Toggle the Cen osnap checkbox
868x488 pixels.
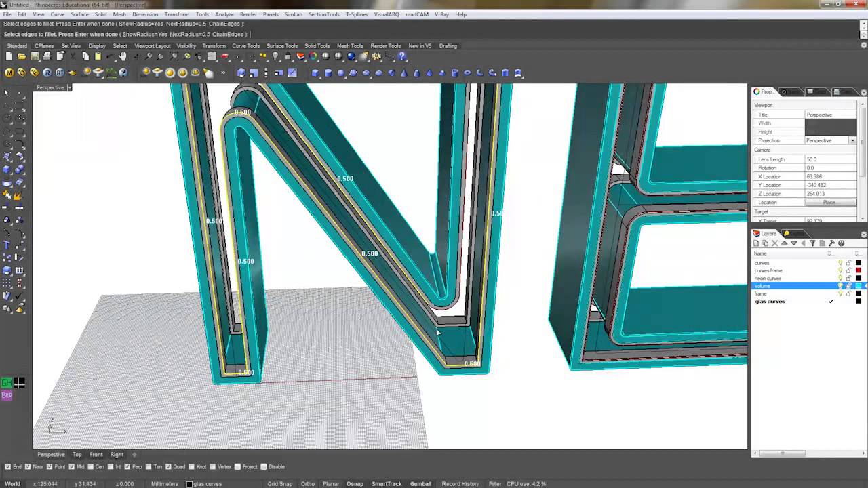tap(90, 466)
